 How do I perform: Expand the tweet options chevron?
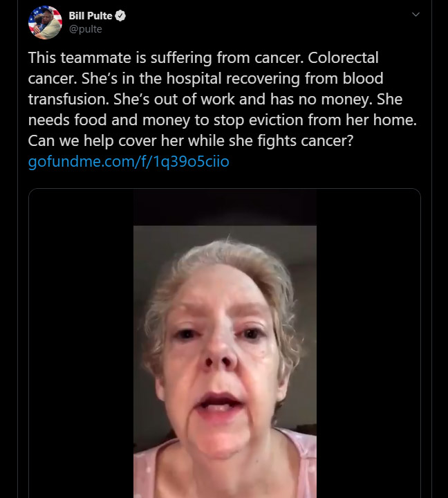coord(415,15)
